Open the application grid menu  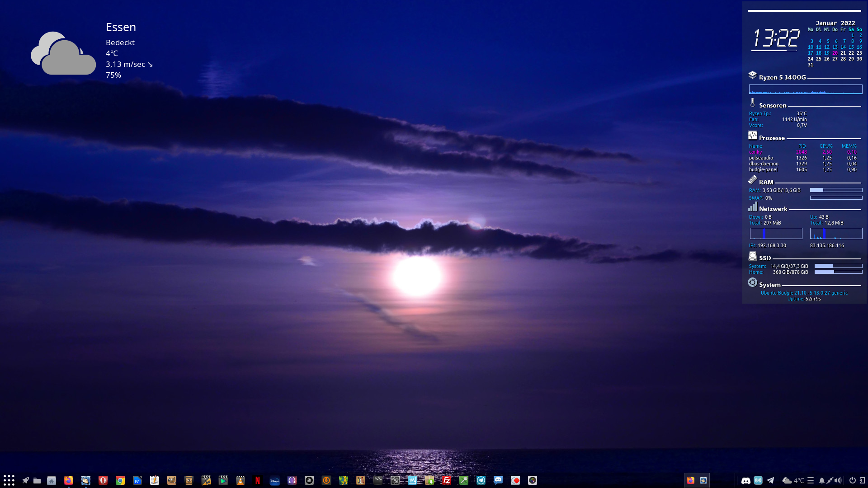(9, 480)
